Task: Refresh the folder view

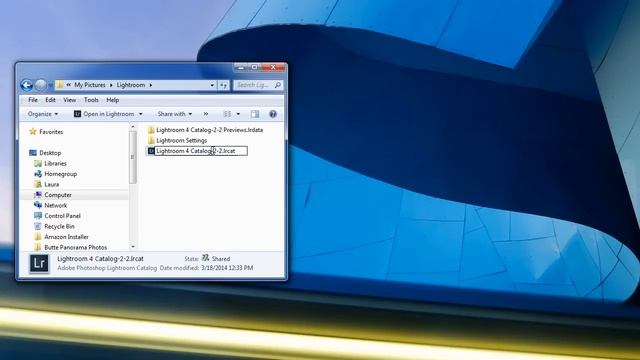Action: tap(224, 85)
